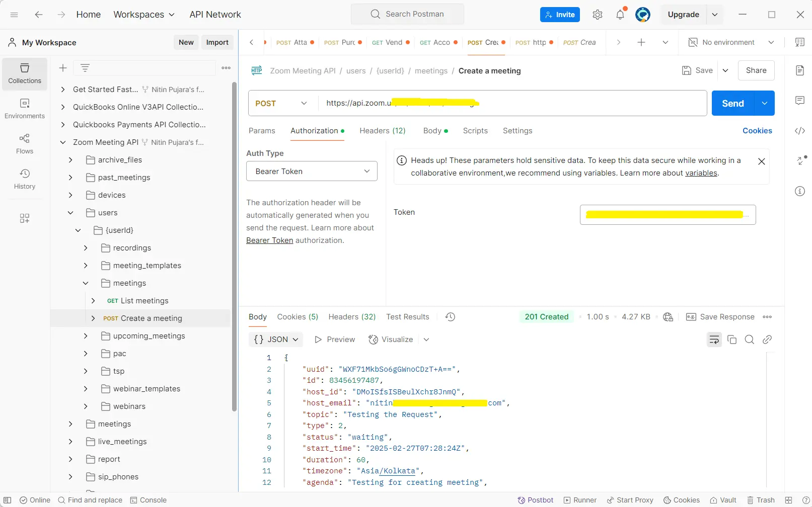
Task: Open the Auth Type Bearer Token dropdown
Action: tap(312, 172)
